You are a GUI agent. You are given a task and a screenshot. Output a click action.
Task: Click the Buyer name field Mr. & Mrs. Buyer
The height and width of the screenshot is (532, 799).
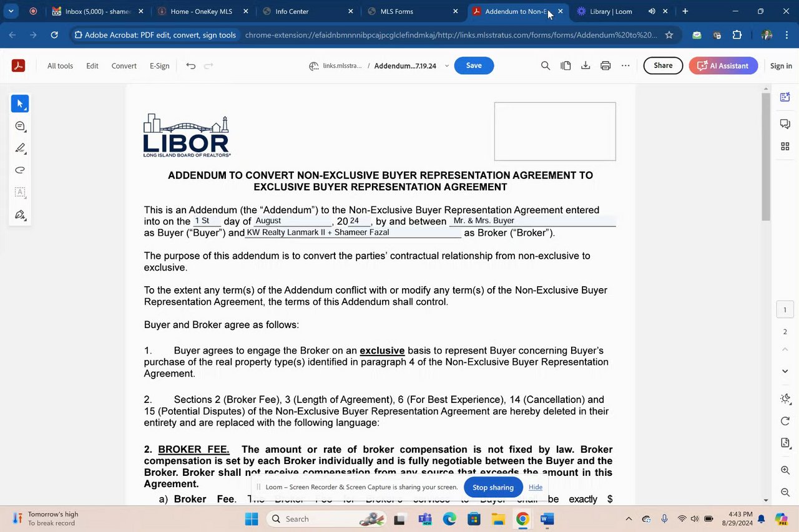pyautogui.click(x=532, y=221)
